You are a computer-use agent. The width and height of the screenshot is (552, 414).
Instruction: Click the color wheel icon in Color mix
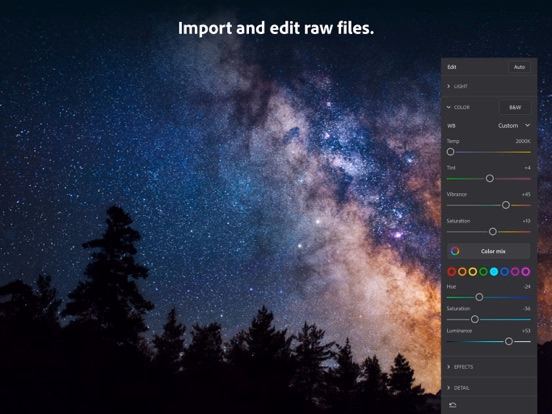455,251
